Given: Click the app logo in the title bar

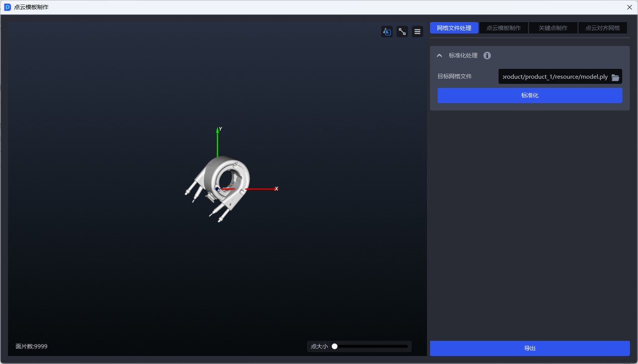Looking at the screenshot, I should pyautogui.click(x=7, y=7).
